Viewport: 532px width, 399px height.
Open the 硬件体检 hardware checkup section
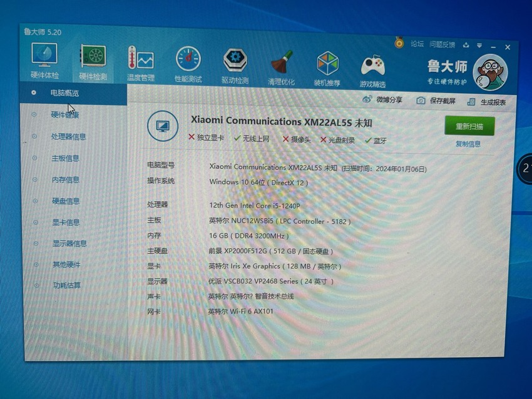point(44,60)
